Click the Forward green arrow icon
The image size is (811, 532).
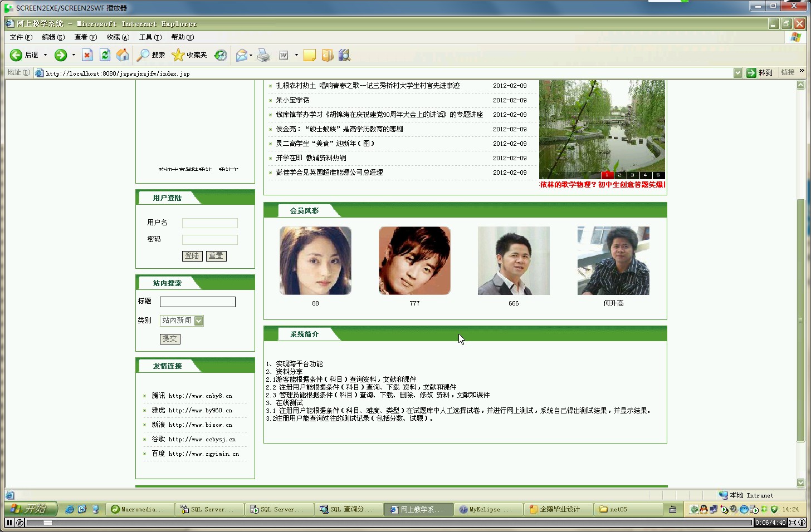pyautogui.click(x=61, y=55)
